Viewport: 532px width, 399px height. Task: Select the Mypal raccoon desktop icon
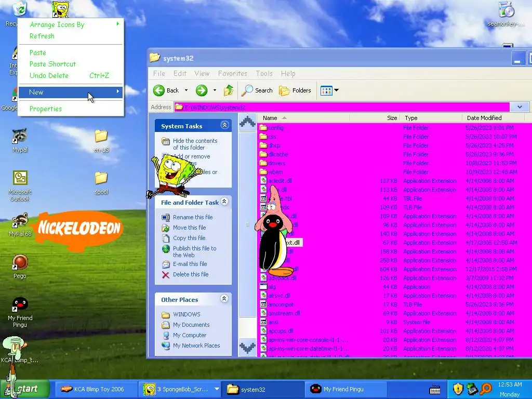click(x=20, y=136)
